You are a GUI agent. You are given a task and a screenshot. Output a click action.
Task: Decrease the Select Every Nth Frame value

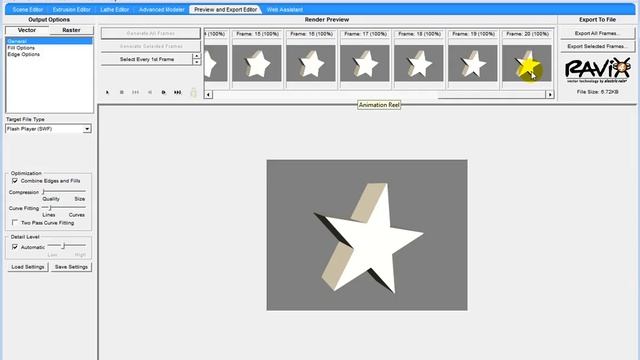coord(197,62)
